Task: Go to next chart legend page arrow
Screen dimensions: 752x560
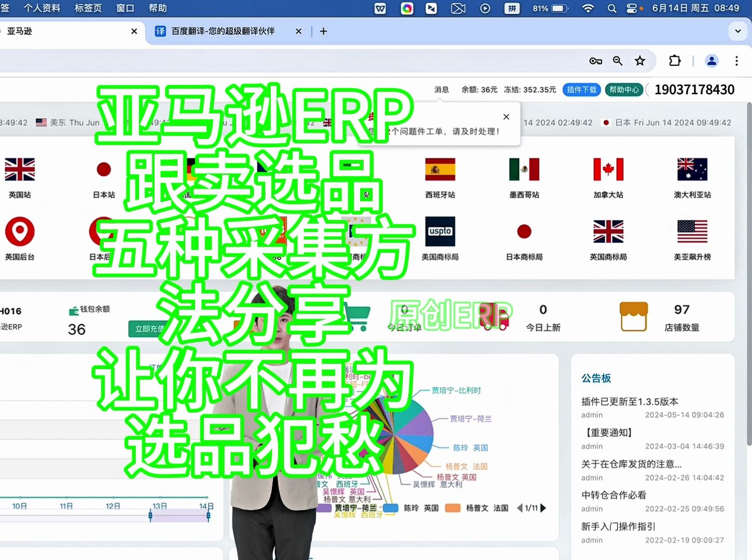Action: pyautogui.click(x=543, y=508)
